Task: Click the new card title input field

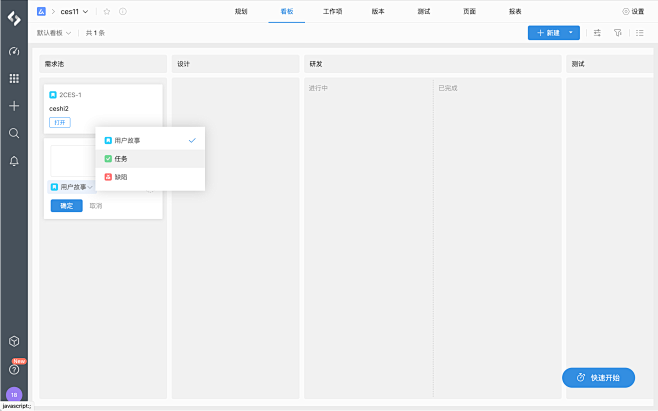Action: coord(73,161)
